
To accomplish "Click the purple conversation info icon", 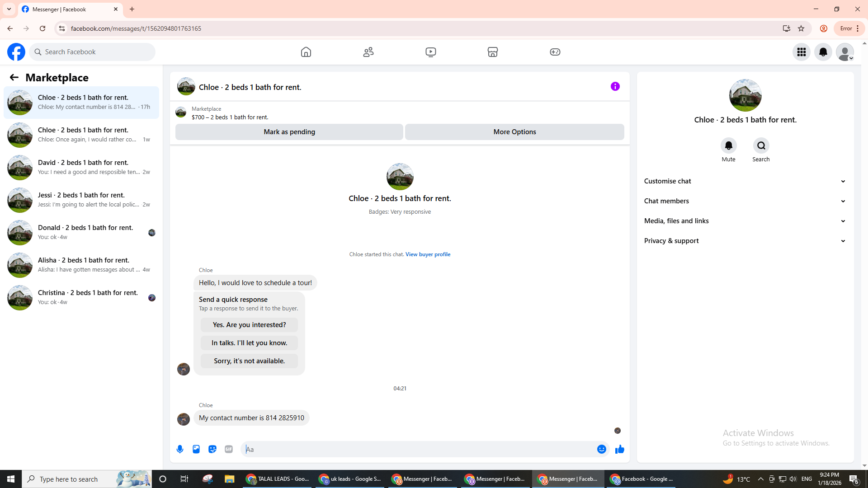I will coord(615,86).
